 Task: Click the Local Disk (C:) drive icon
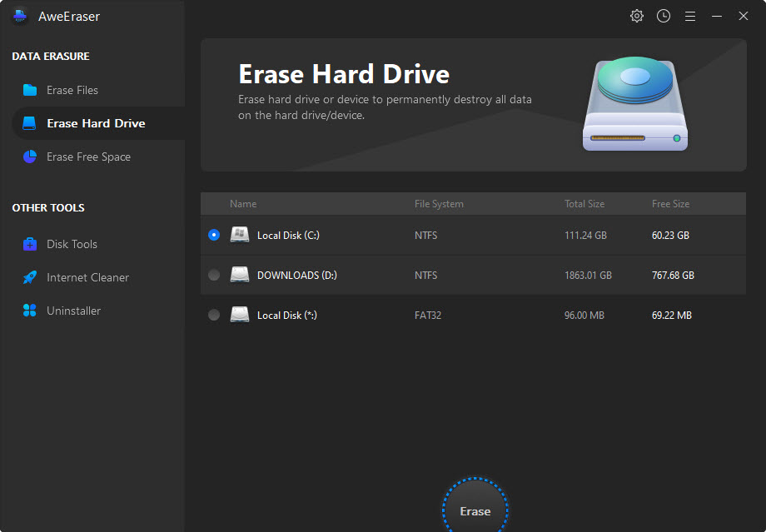240,235
